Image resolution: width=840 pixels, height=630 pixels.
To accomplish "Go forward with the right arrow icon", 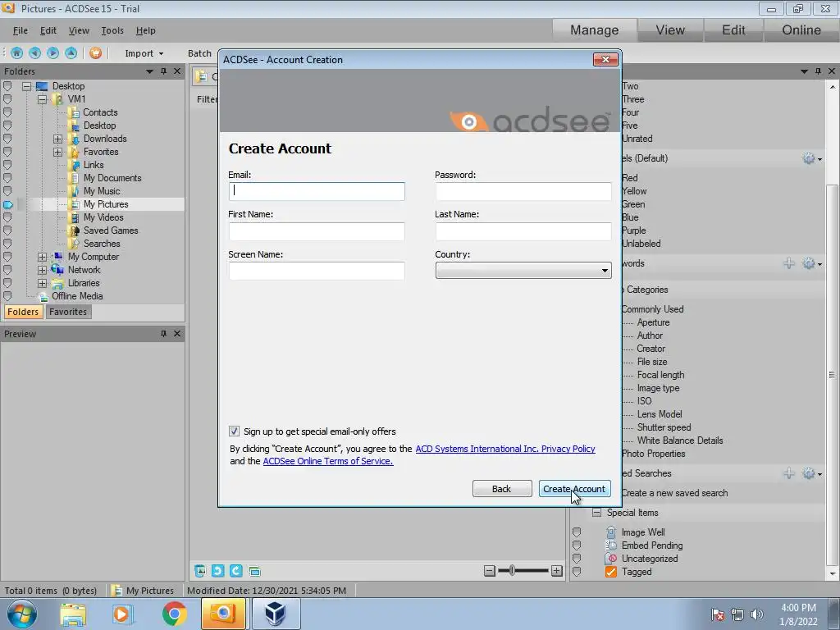I will pyautogui.click(x=53, y=53).
